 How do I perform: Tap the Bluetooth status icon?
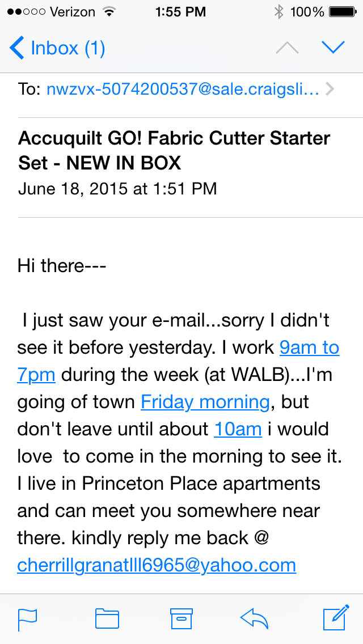[x=278, y=12]
